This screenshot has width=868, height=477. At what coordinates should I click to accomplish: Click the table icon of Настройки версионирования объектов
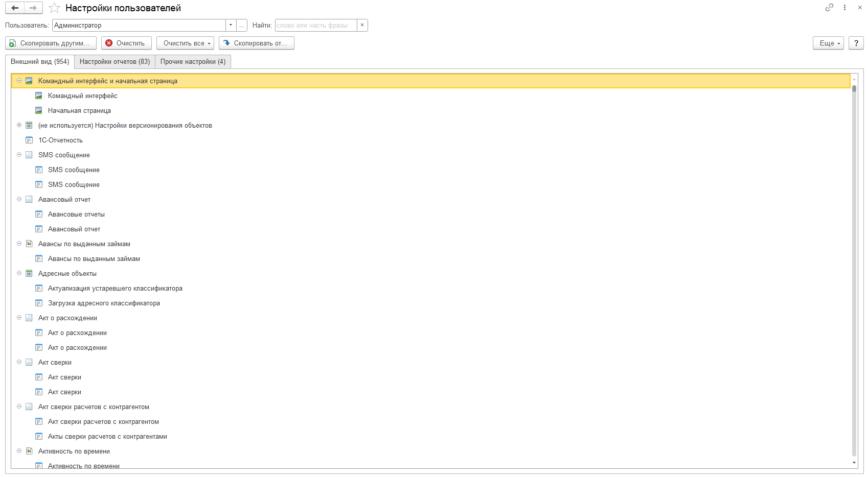point(29,125)
